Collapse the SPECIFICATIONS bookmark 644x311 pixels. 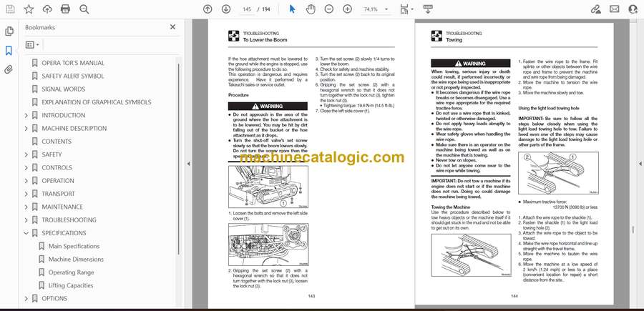coord(26,233)
